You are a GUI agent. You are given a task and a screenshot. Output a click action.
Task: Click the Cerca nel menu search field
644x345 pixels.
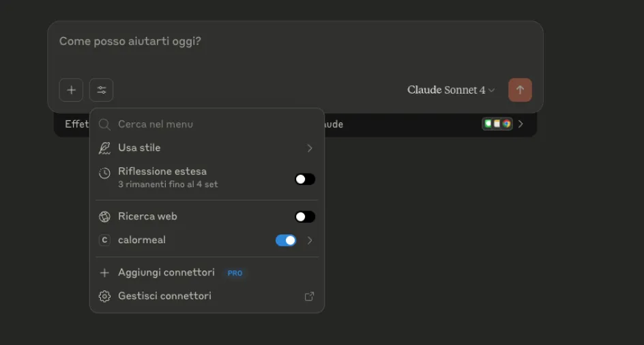tap(205, 124)
